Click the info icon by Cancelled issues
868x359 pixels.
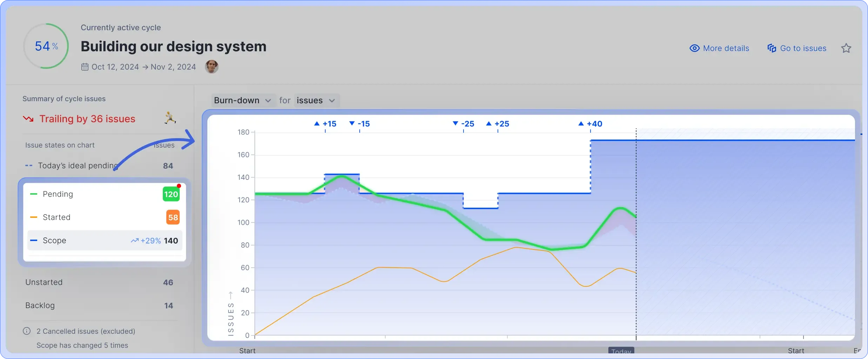[27, 331]
